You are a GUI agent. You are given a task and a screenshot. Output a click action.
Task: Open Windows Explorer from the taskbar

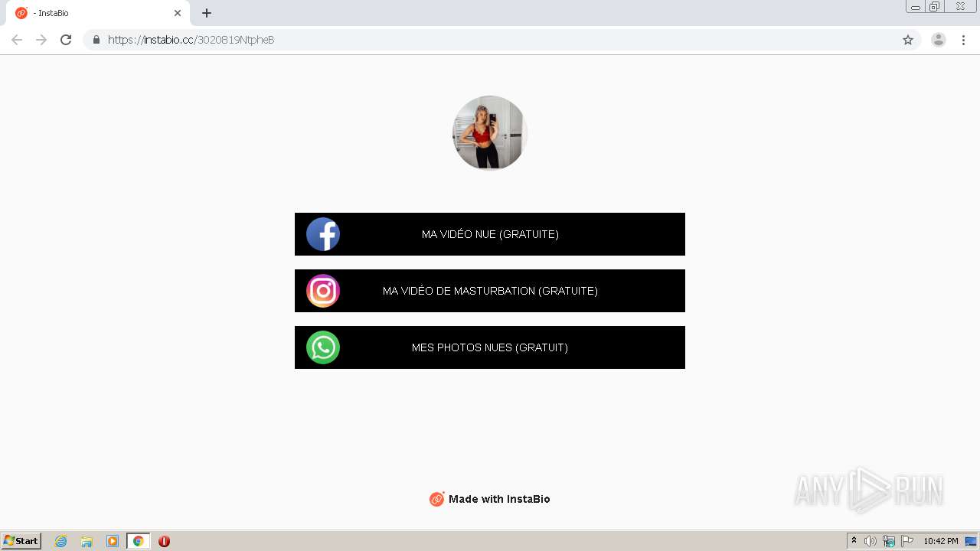click(x=87, y=541)
